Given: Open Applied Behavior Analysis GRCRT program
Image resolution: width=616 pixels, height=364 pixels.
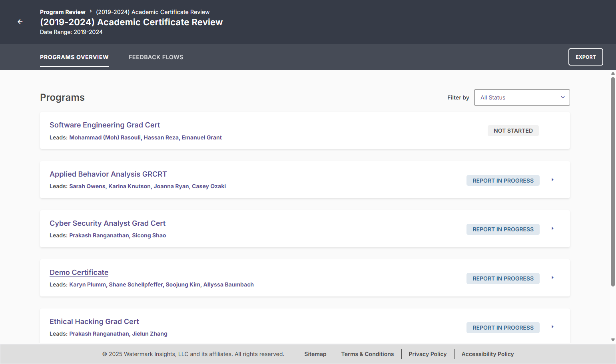Looking at the screenshot, I should point(108,174).
